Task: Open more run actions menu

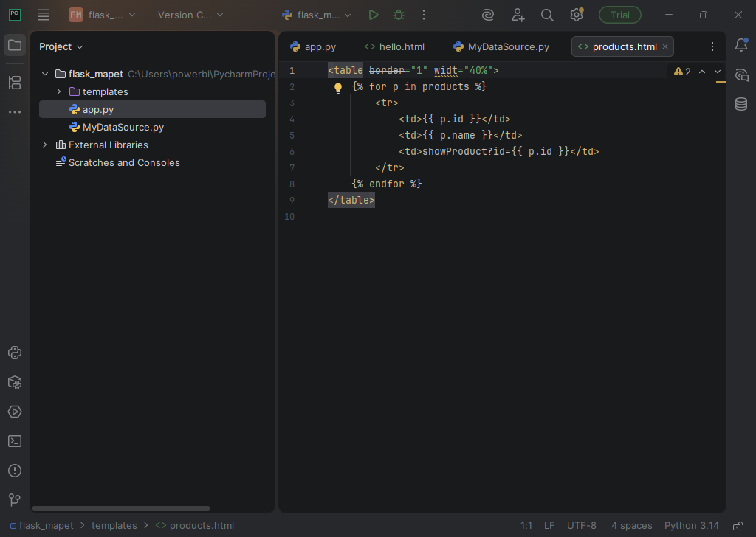Action: 424,15
